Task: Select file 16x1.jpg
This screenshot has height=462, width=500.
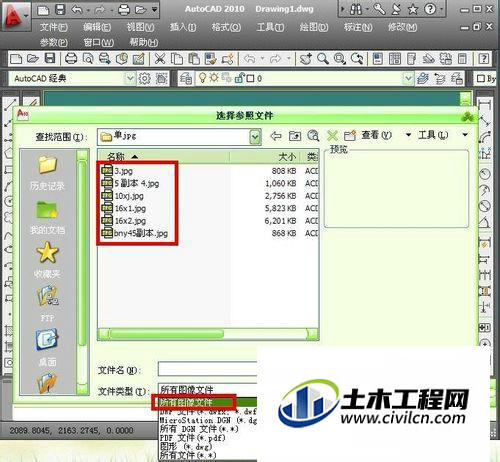Action: tap(124, 208)
